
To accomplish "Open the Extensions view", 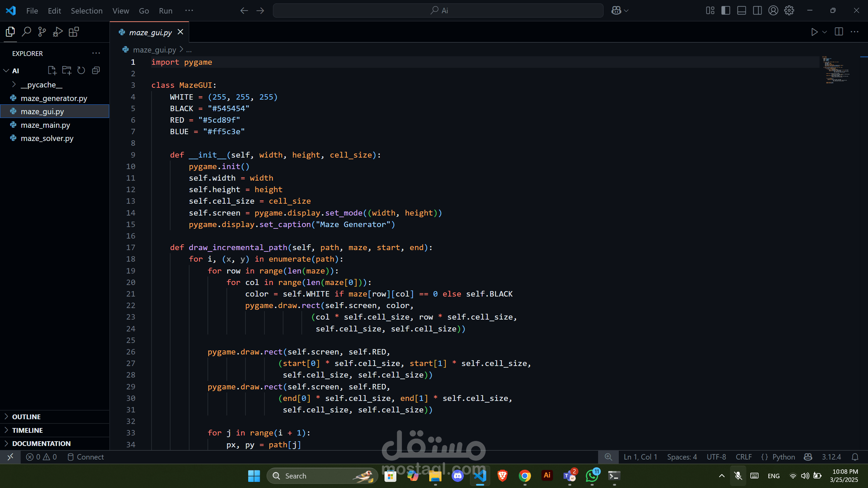I will [74, 32].
